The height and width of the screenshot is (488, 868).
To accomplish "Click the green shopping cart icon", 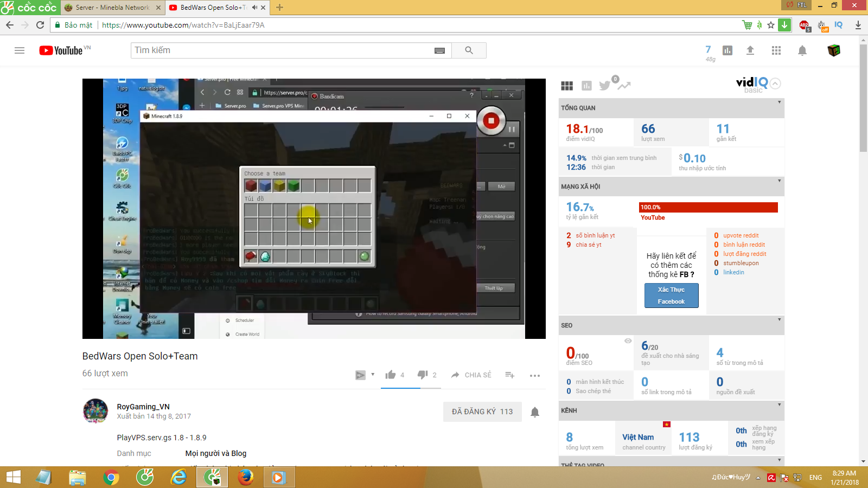I will coord(747,25).
